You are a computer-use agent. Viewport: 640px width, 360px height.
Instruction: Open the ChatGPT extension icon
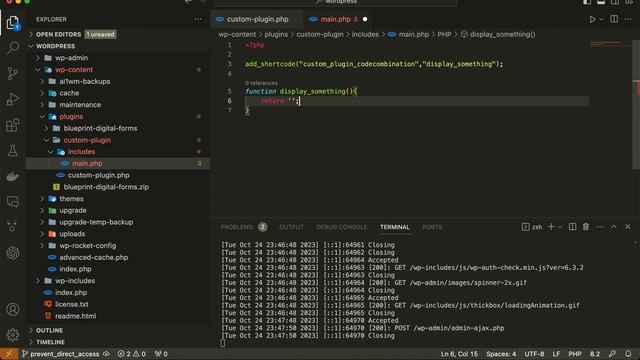pos(13,253)
